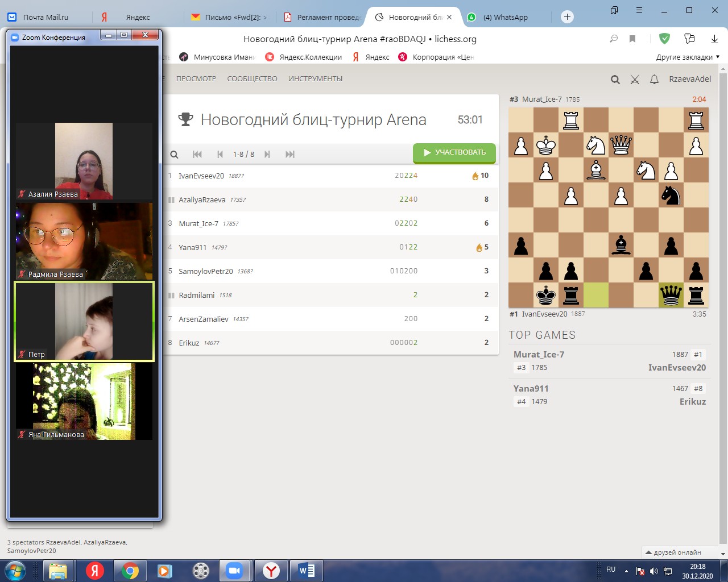728x582 pixels.
Task: Open lichess search magnifier icon in header
Action: 615,80
